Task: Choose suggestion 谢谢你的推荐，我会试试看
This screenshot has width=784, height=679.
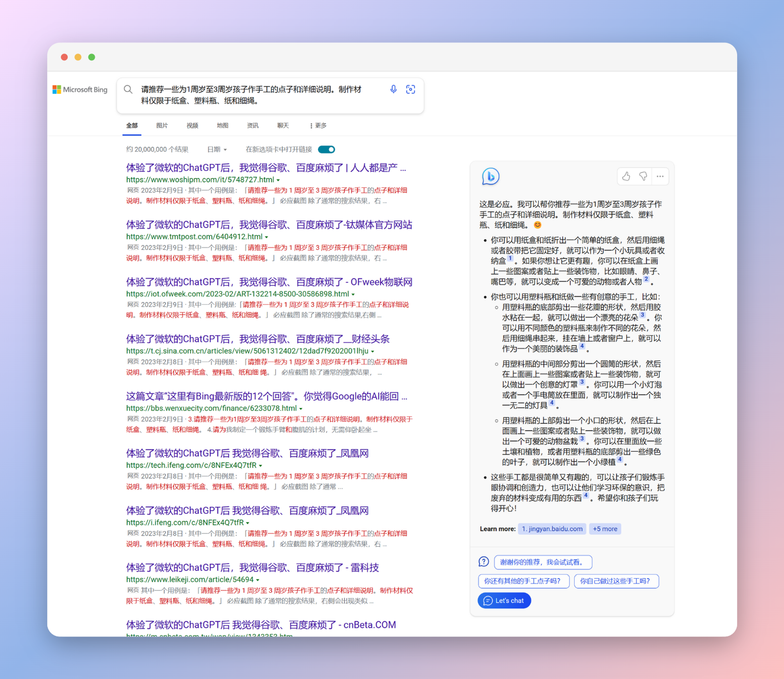Action: [543, 562]
